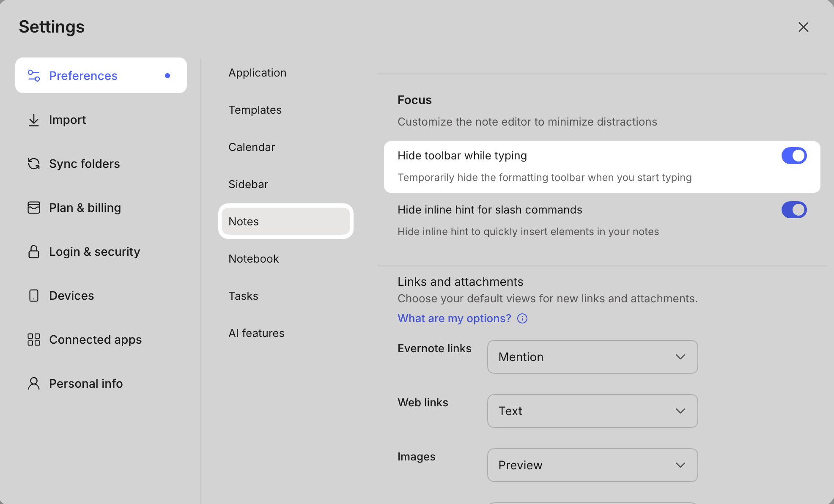Toggle Hide inline hint for slash commands
The image size is (834, 504).
point(794,210)
